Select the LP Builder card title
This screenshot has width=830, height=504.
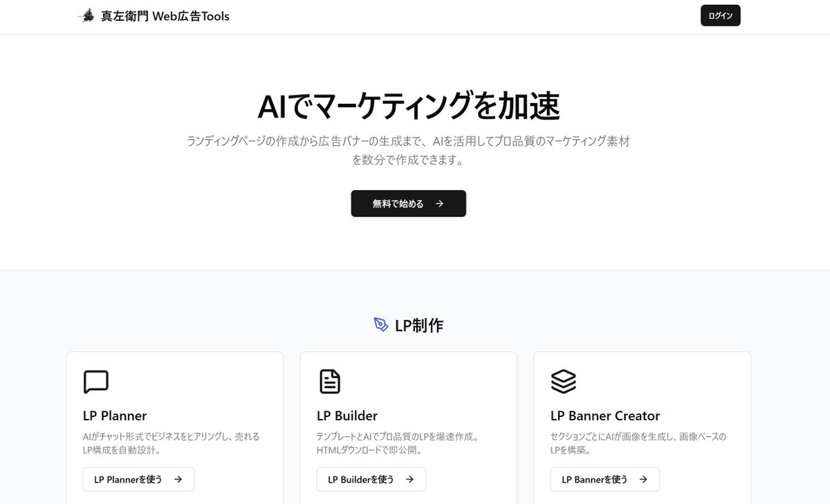[347, 416]
